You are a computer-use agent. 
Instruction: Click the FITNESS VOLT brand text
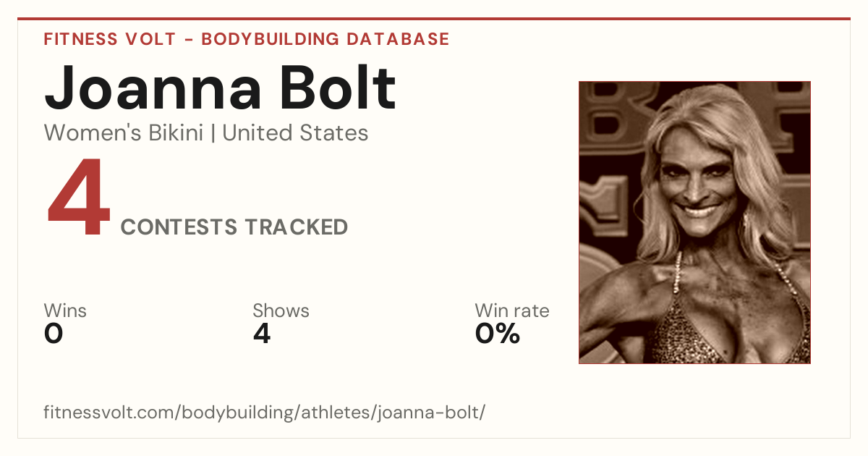tap(110, 39)
